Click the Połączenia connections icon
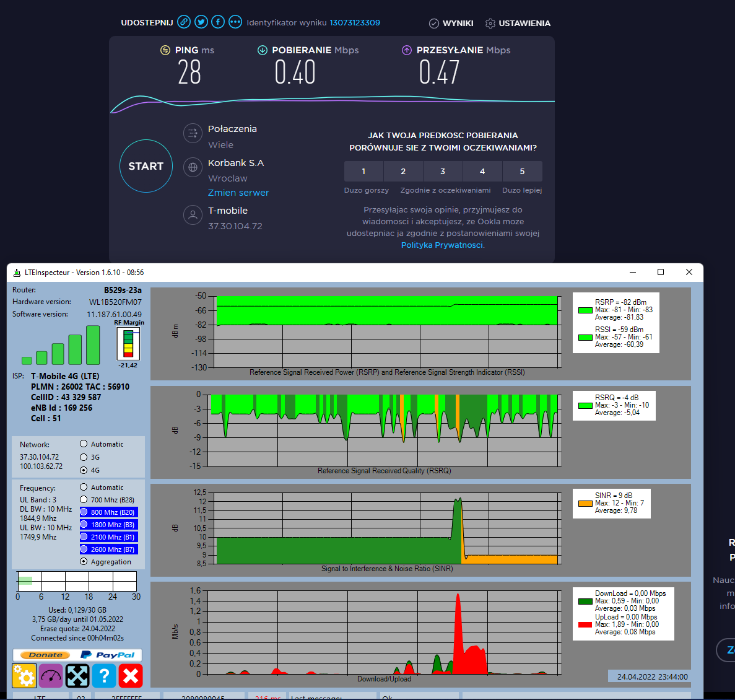The height and width of the screenshot is (700, 735). (193, 134)
